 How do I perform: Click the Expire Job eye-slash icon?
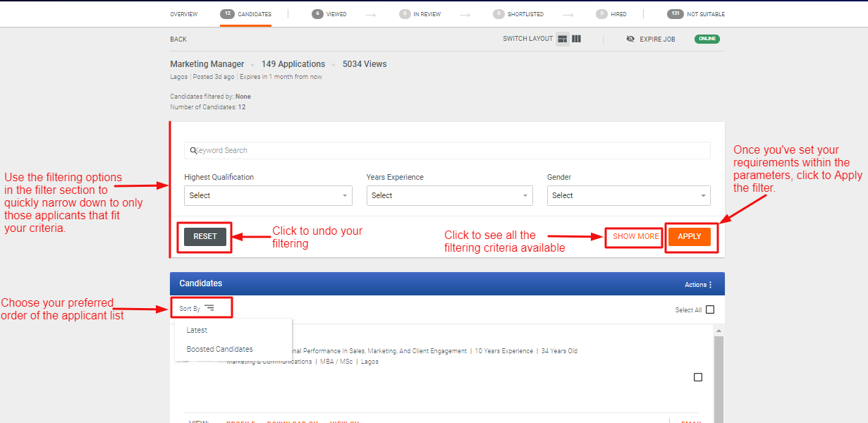[x=630, y=39]
